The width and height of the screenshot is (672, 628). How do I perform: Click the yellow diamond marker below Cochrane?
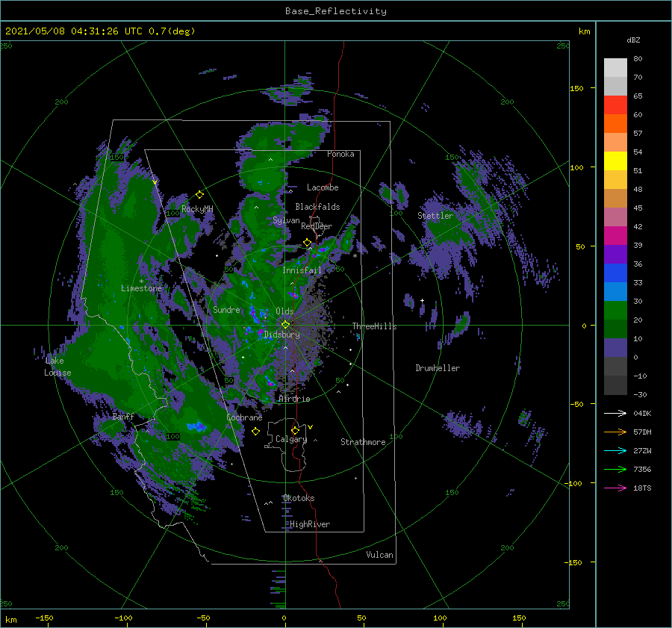pos(255,432)
